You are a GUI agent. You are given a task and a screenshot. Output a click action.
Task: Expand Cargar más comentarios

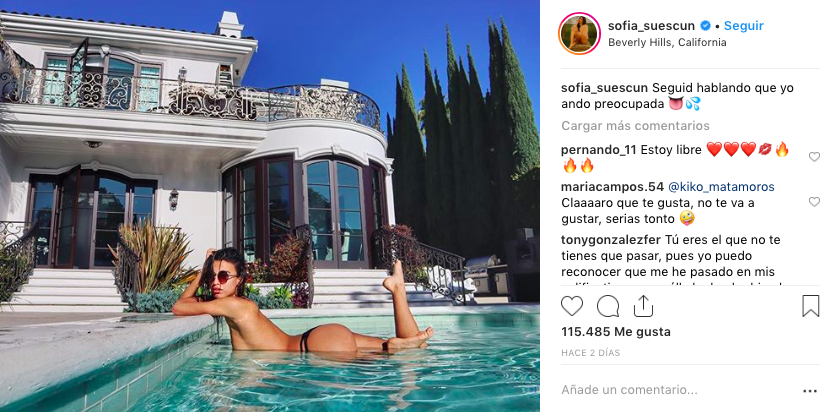[x=635, y=126]
